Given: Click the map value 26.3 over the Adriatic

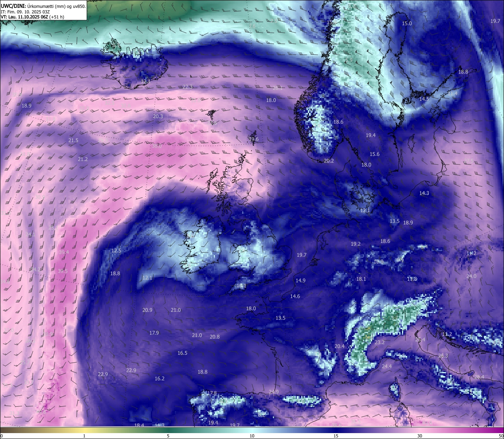Looking at the screenshot, I should click(x=443, y=356).
